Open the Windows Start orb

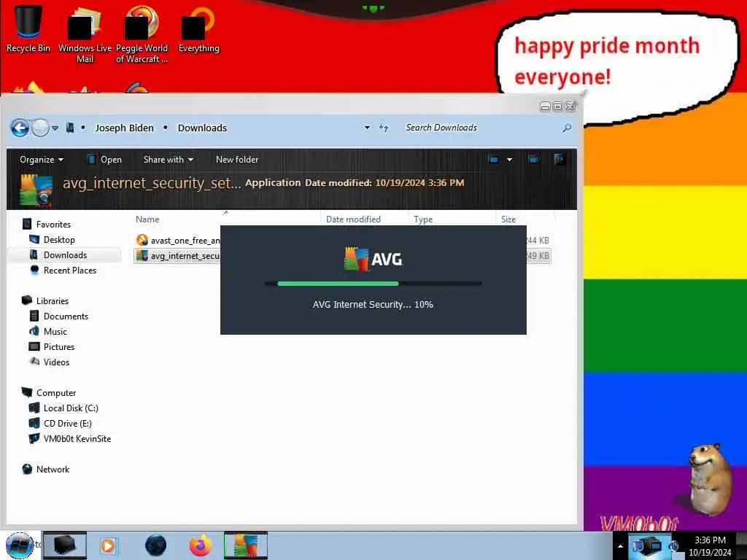(x=20, y=545)
